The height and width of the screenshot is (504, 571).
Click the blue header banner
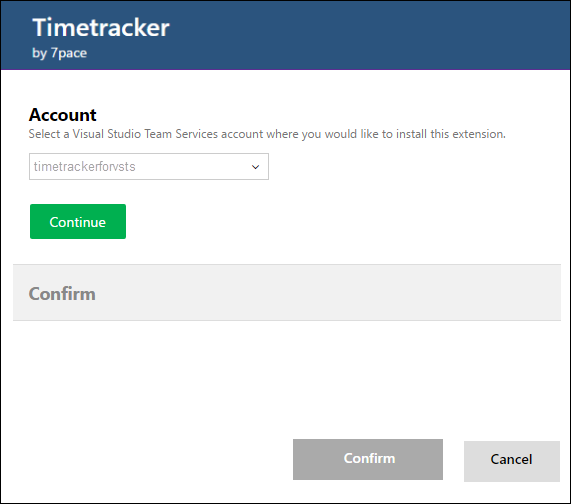click(x=286, y=35)
